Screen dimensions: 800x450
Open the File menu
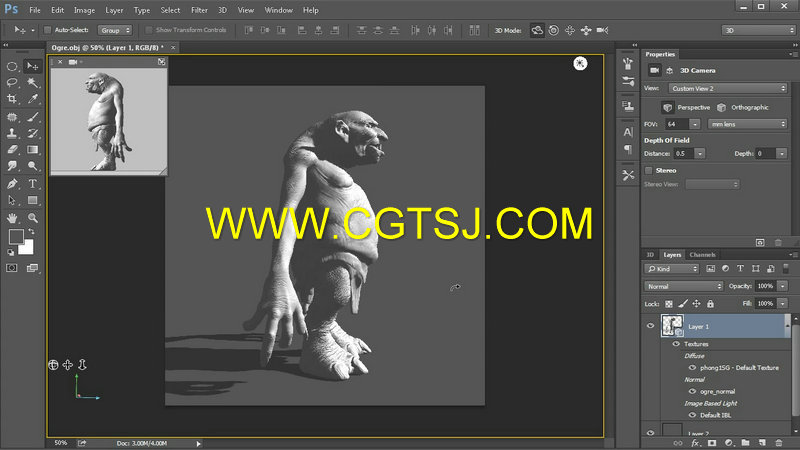35,10
